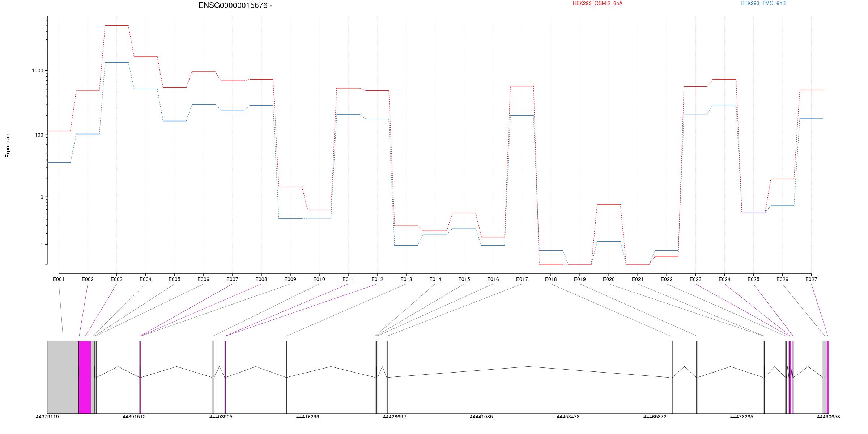Screen dimensions: 868x434
Task: Click exon label E024
Action: pos(724,280)
